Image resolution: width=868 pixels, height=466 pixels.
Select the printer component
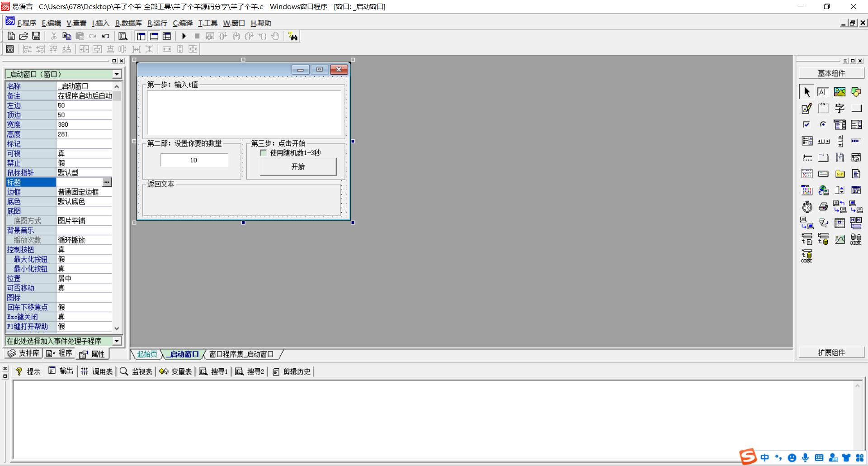pyautogui.click(x=823, y=207)
